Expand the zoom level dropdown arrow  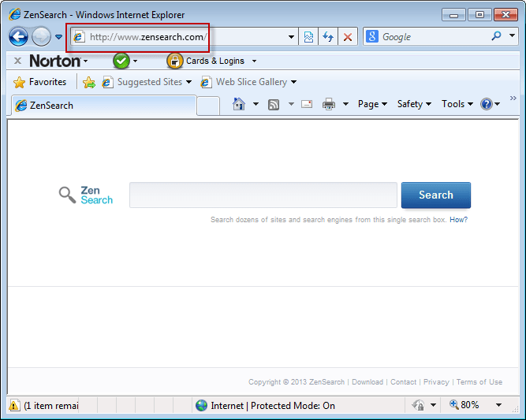click(499, 405)
